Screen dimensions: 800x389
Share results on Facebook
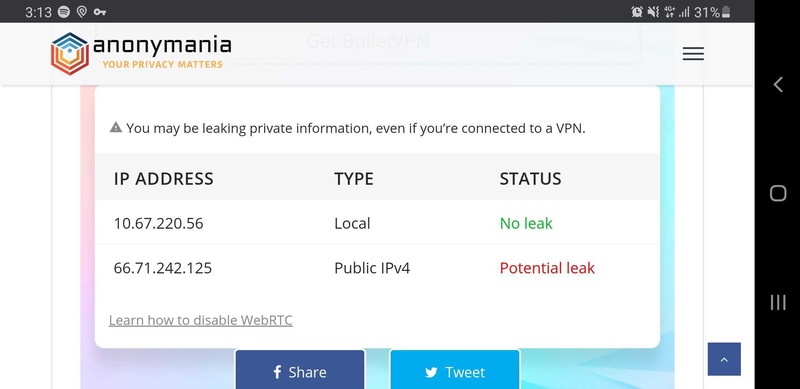click(300, 370)
